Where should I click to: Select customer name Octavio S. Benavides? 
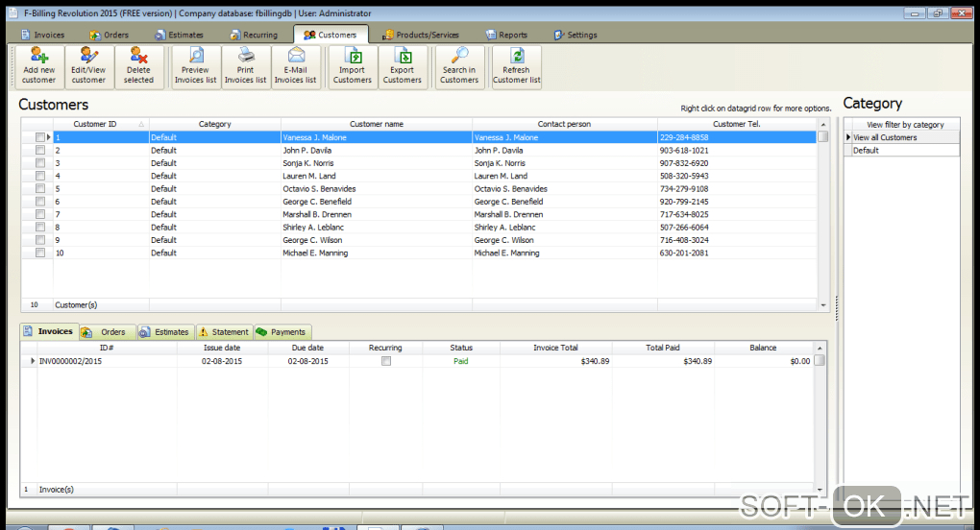tap(319, 188)
